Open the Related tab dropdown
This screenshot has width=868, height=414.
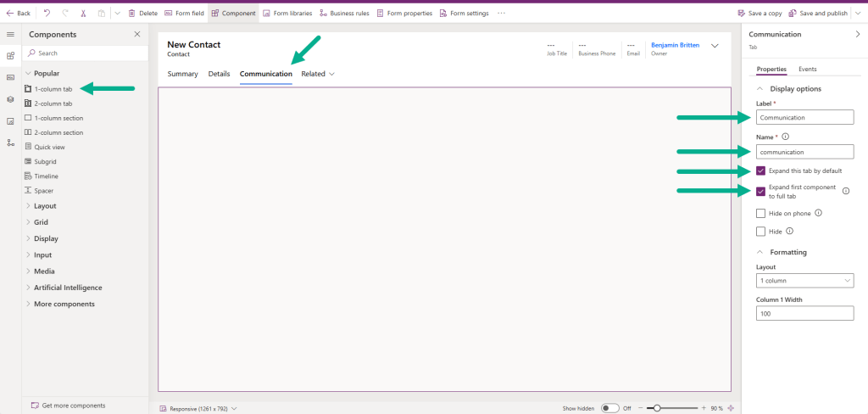click(318, 74)
